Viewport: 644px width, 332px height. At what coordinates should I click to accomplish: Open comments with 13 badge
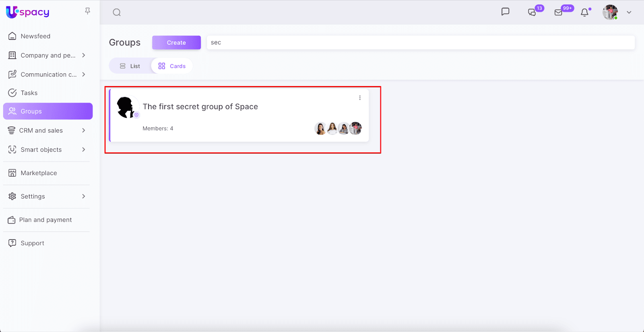click(x=533, y=12)
